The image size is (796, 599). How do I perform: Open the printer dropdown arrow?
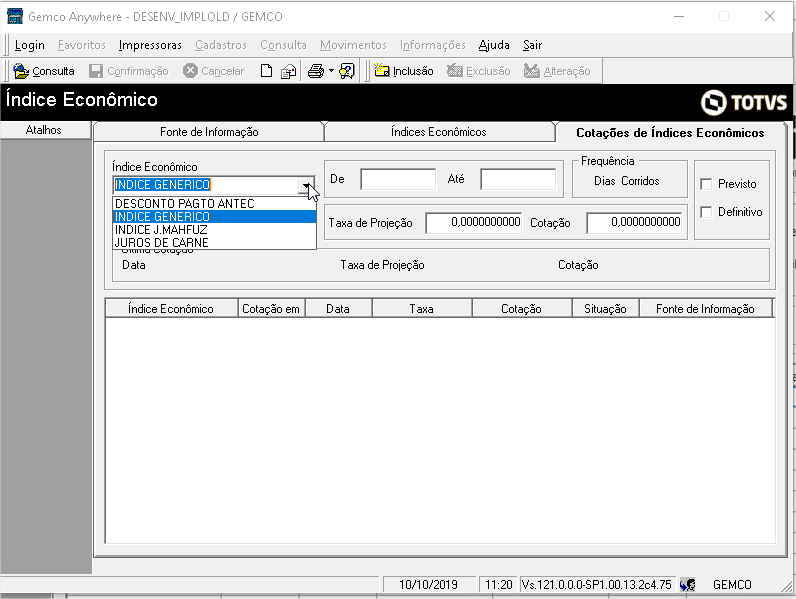coord(331,71)
